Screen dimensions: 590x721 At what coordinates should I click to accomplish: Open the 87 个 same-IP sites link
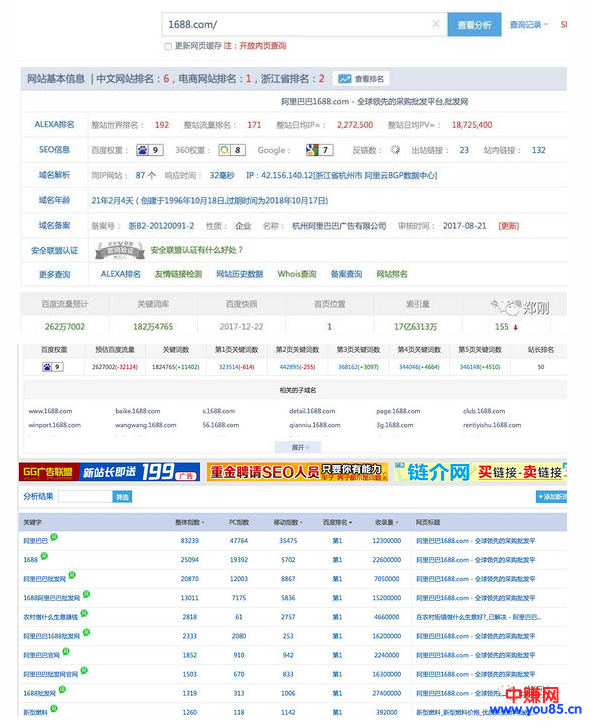click(x=146, y=176)
